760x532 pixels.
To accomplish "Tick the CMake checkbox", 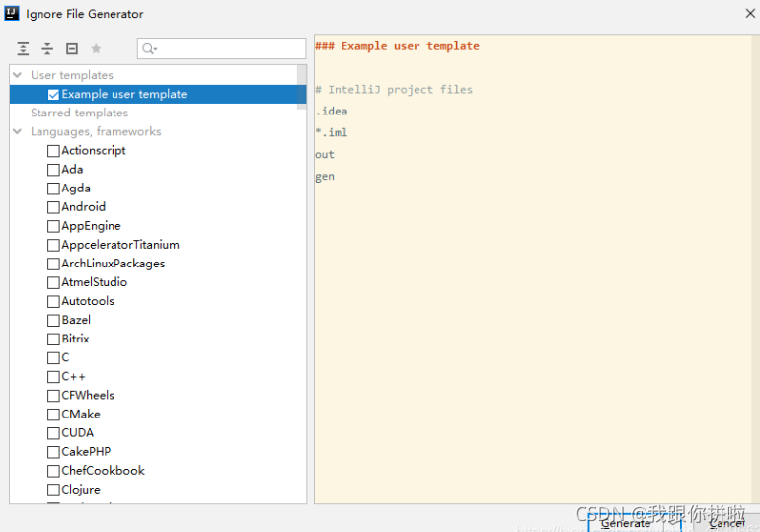I will 54,415.
